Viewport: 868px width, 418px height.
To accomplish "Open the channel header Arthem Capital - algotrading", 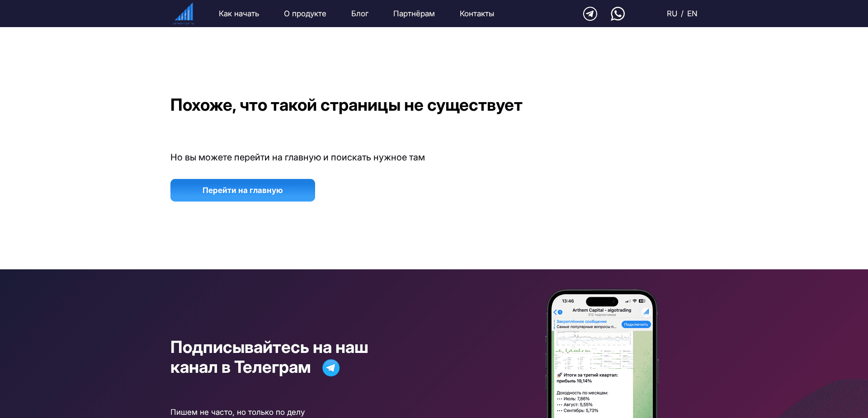I will (x=601, y=310).
